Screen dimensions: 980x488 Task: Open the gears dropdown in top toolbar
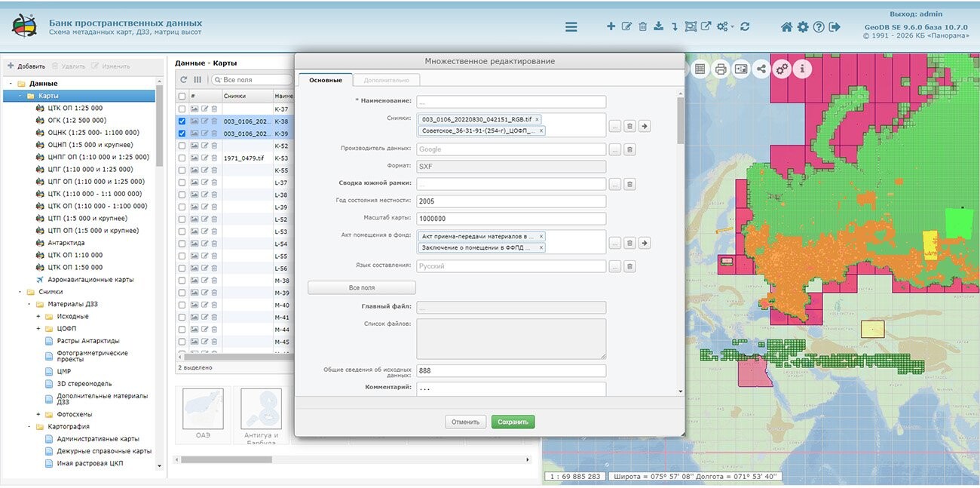point(724,26)
